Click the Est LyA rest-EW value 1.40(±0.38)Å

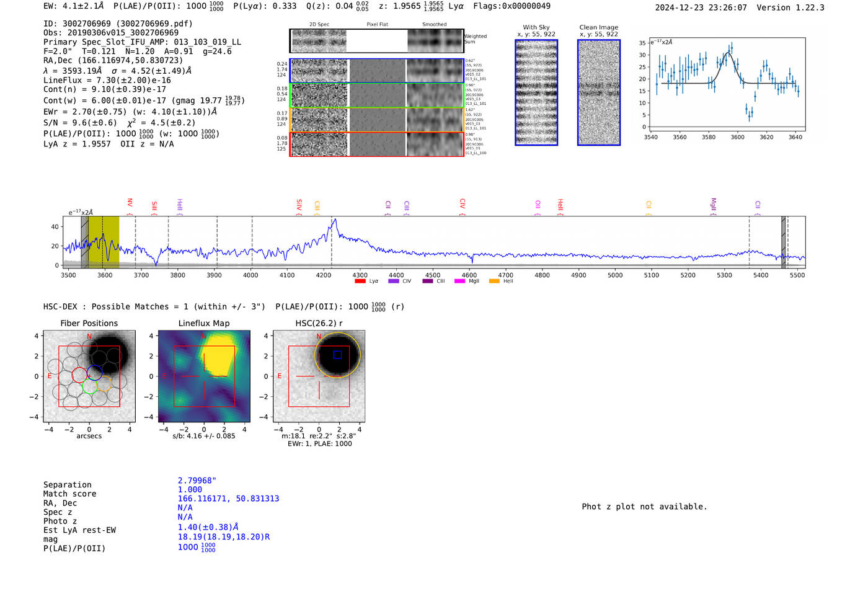point(208,527)
